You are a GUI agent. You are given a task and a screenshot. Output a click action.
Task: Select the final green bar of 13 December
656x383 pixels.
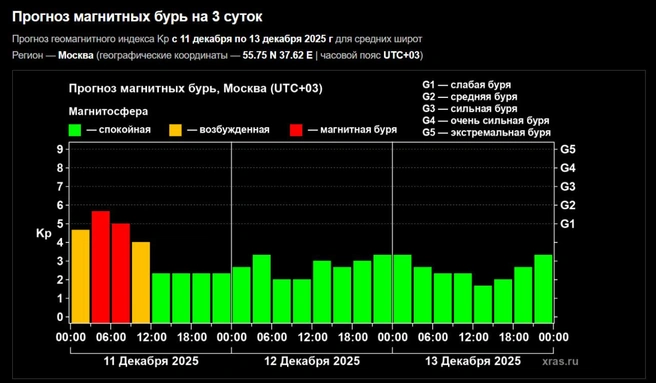(x=543, y=288)
